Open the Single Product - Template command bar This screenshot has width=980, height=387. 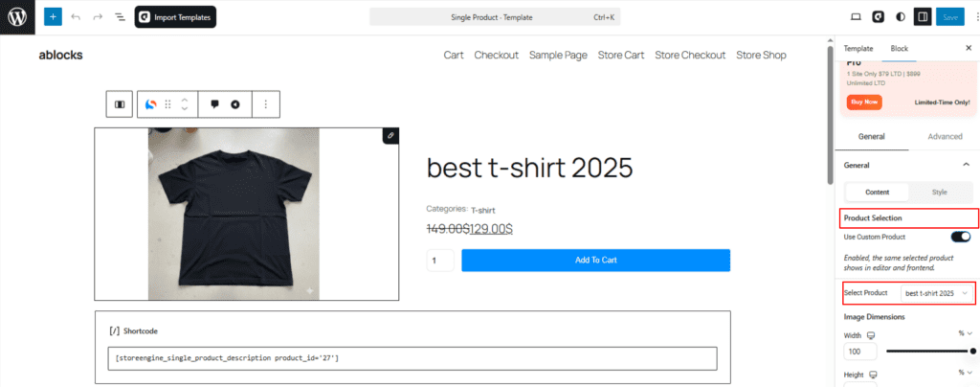coord(495,17)
